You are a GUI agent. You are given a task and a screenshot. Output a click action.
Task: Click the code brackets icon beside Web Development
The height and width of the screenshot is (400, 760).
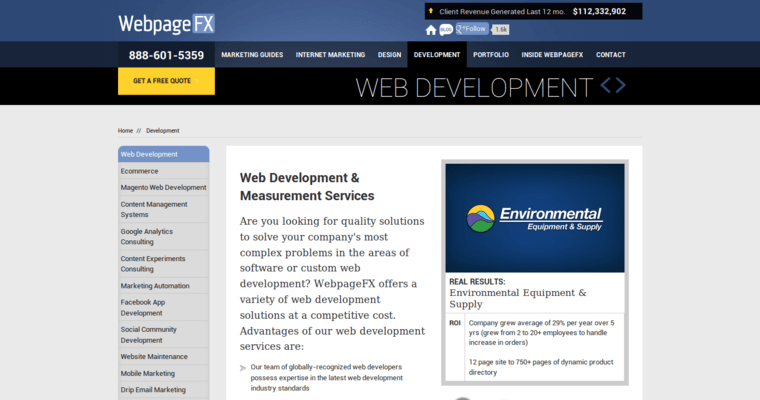[x=613, y=85]
